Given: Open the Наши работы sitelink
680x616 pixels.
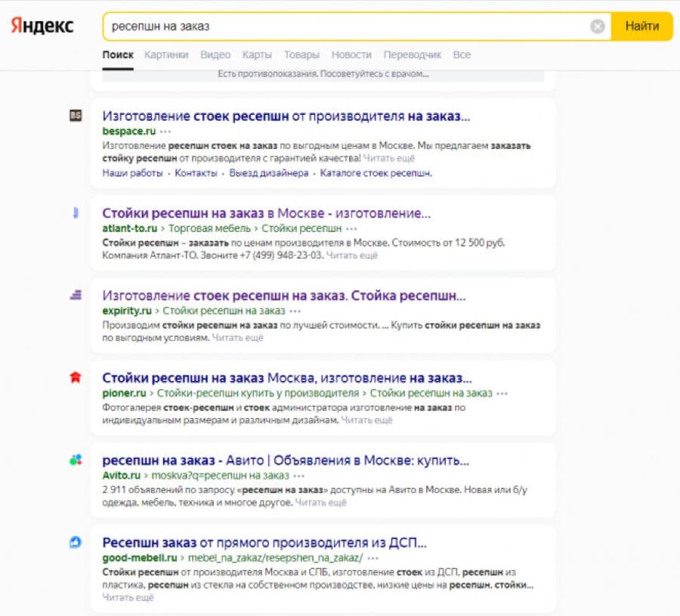Looking at the screenshot, I should 132,173.
